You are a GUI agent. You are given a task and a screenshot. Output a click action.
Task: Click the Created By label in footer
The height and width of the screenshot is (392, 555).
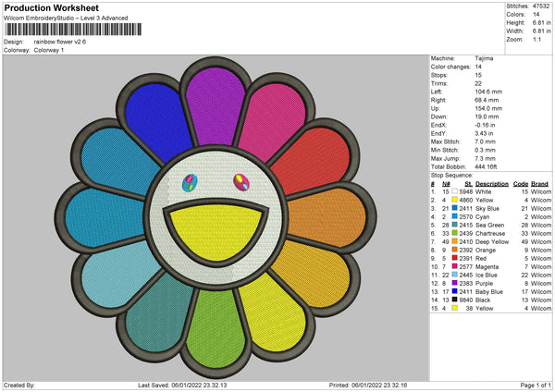tap(19, 385)
